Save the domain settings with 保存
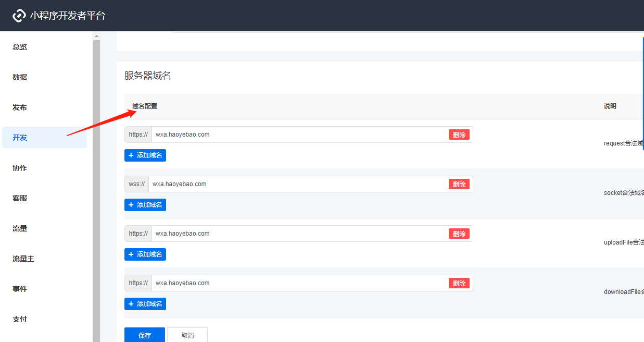This screenshot has width=644, height=342. 144,335
